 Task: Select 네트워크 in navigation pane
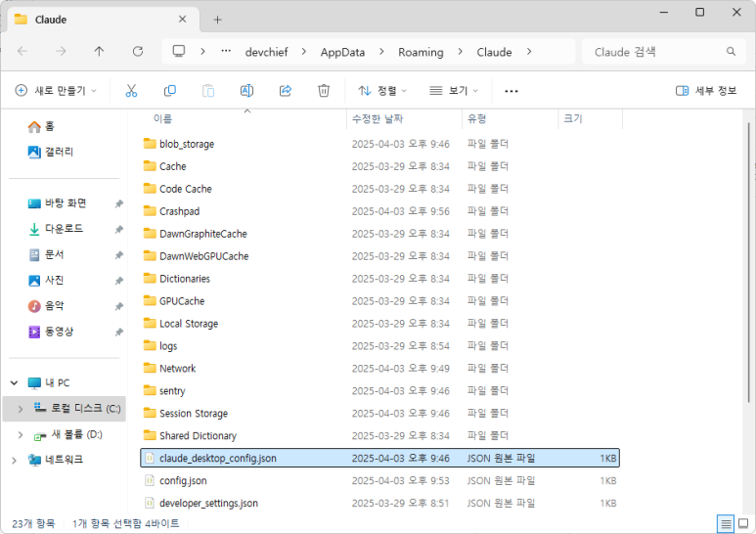click(56, 461)
